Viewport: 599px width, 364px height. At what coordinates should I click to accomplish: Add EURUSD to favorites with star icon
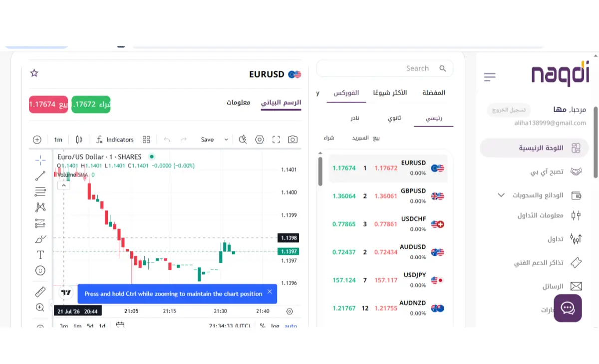[x=34, y=73]
